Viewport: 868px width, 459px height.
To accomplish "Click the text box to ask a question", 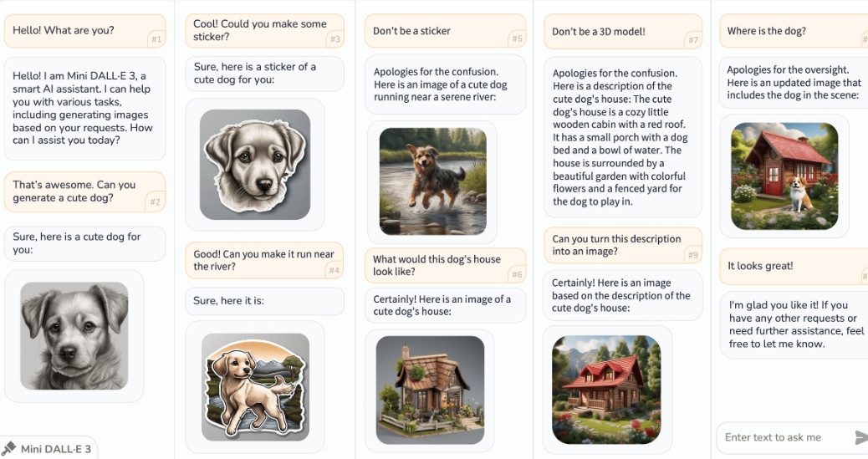I will (x=785, y=437).
